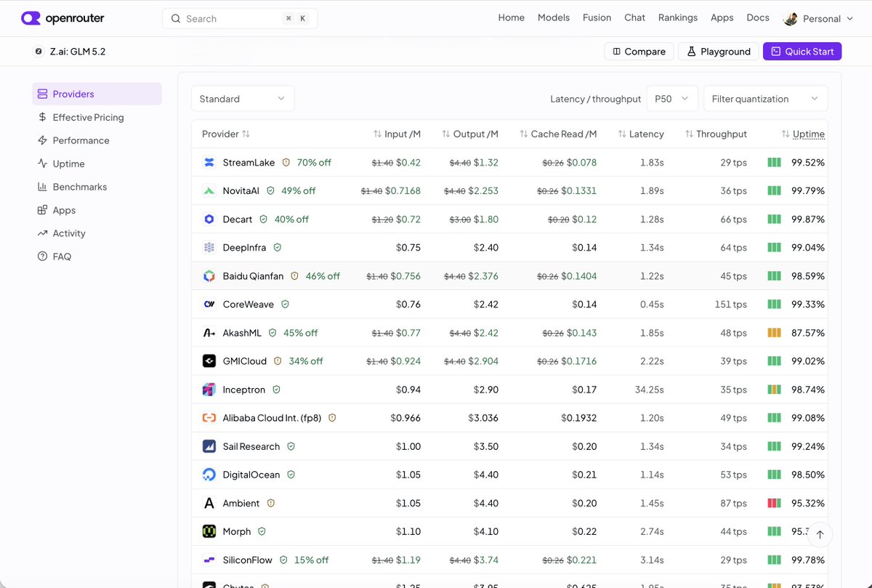872x588 pixels.
Task: Click the Sail Research logo
Action: (x=209, y=446)
